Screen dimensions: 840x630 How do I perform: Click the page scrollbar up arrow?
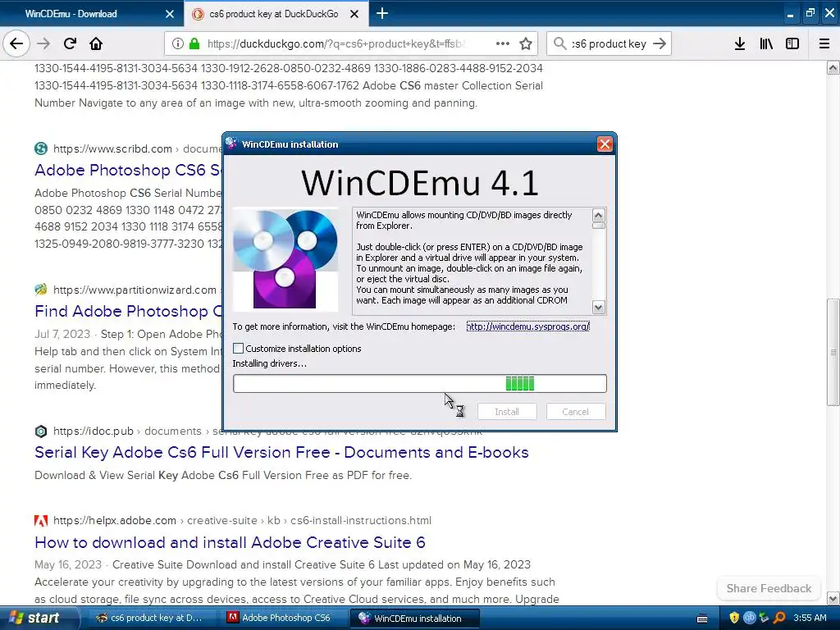tap(833, 68)
